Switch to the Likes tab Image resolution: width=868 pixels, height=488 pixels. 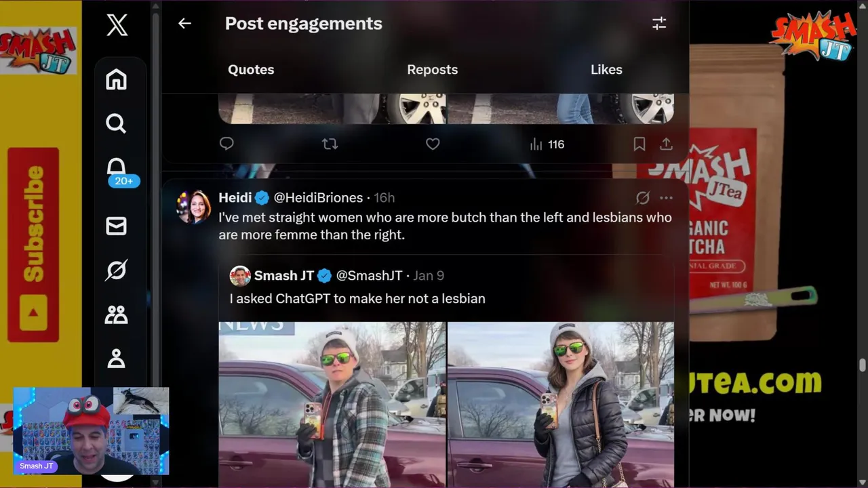[606, 70]
